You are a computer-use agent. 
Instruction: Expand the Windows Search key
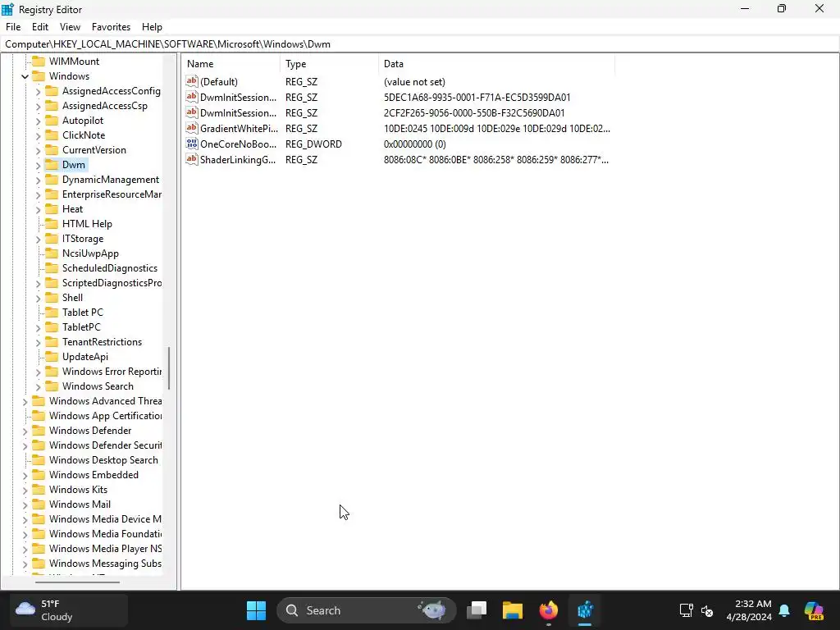pos(38,387)
